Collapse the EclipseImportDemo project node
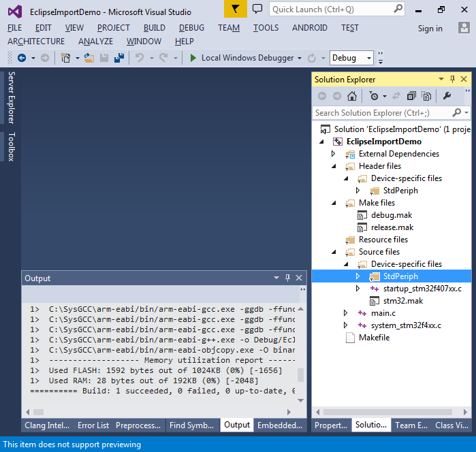 [321, 142]
